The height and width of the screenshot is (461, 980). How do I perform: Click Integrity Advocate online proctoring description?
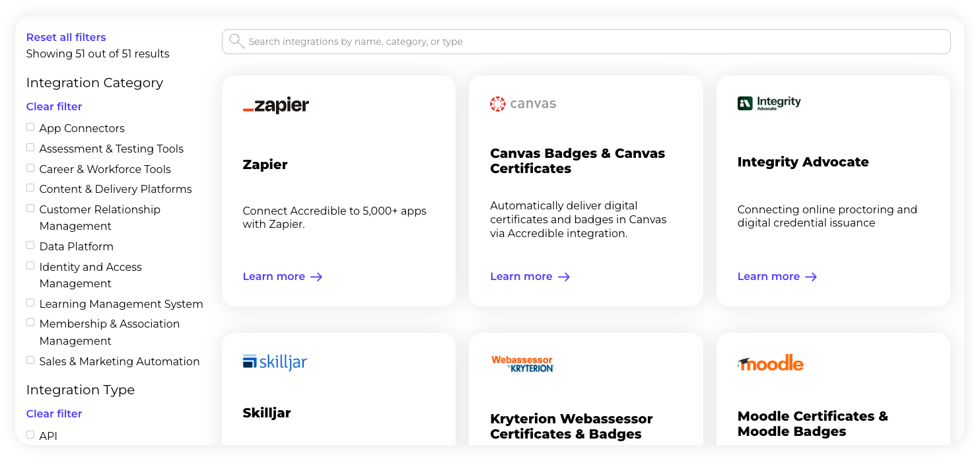pos(827,216)
